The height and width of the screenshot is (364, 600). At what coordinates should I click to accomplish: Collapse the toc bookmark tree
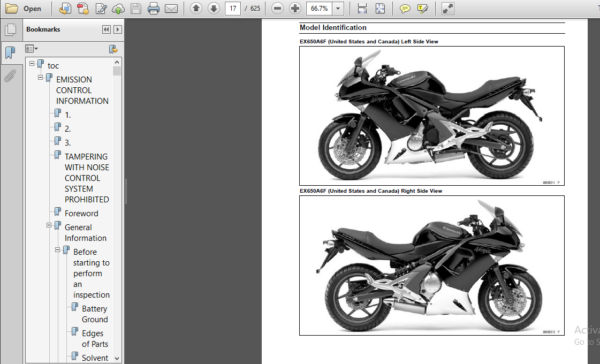[x=32, y=64]
